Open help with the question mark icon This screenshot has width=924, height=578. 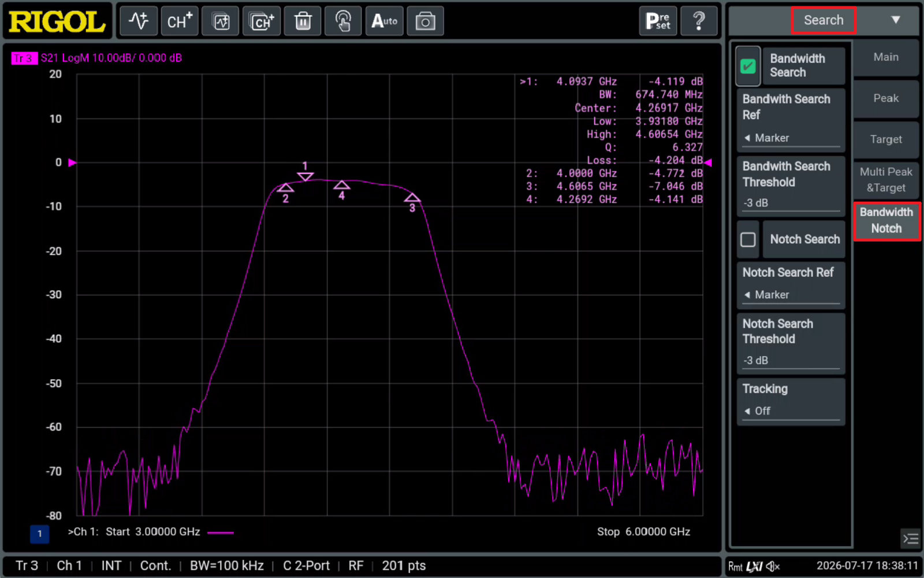tap(699, 21)
